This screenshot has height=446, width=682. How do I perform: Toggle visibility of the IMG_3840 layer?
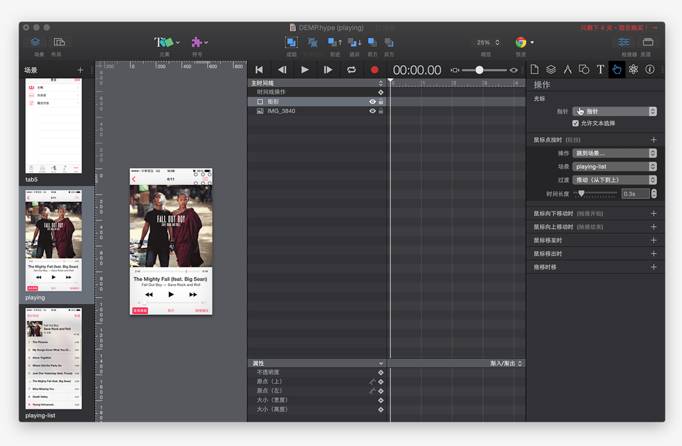(x=372, y=111)
